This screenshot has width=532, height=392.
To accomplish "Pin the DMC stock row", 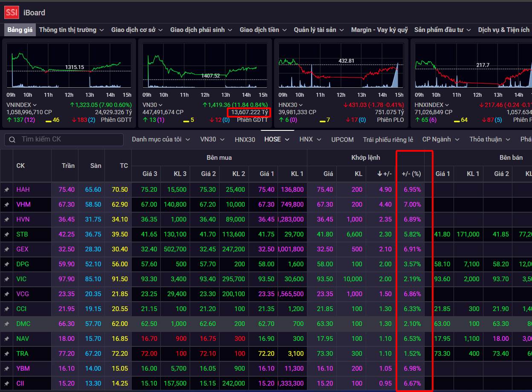I will click(6, 324).
